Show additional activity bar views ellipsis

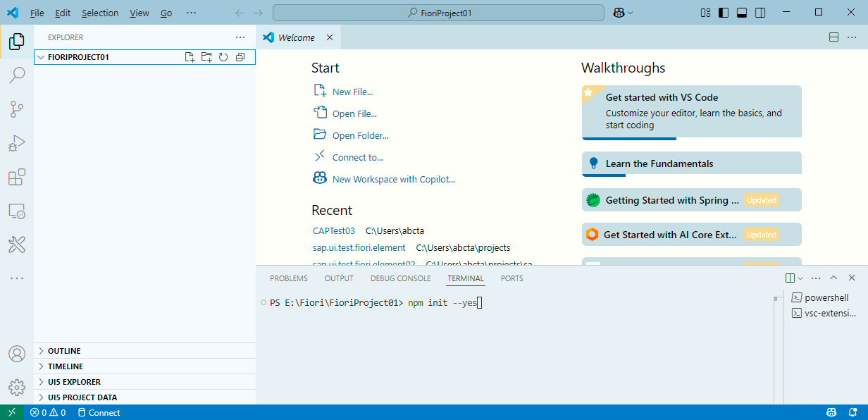tap(17, 278)
